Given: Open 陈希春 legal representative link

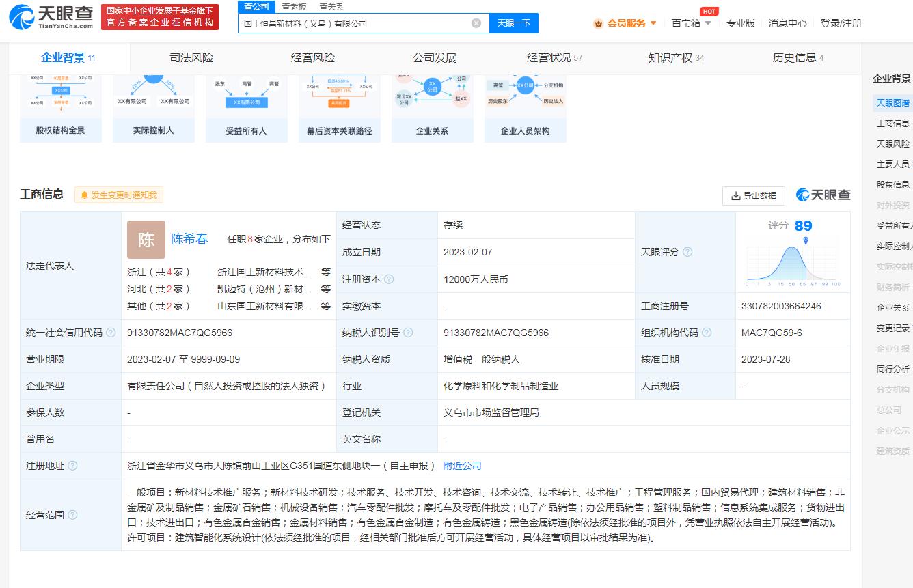Looking at the screenshot, I should pyautogui.click(x=189, y=239).
